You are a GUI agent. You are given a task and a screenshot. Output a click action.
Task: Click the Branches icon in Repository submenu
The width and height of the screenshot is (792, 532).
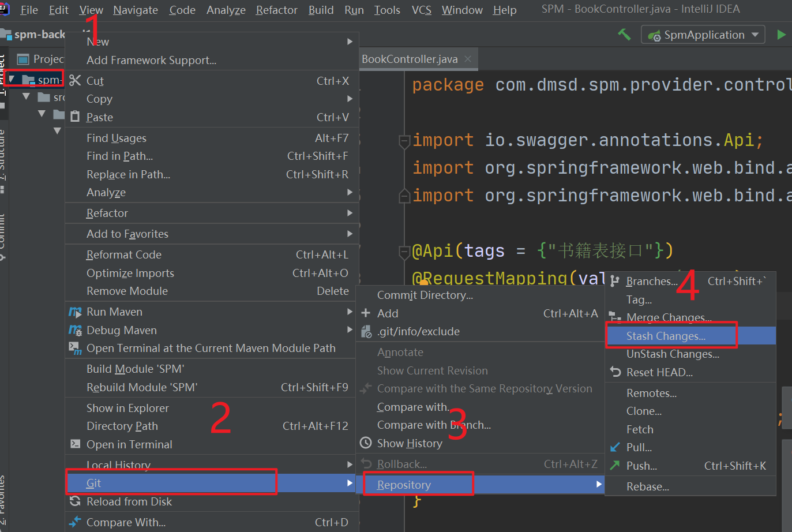(615, 281)
